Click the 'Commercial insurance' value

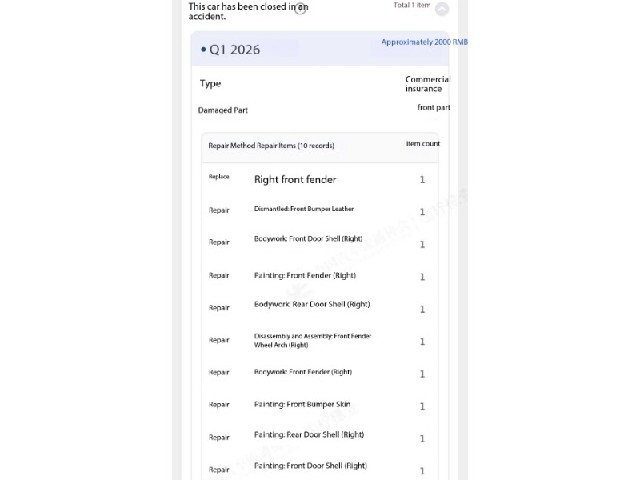pos(427,84)
